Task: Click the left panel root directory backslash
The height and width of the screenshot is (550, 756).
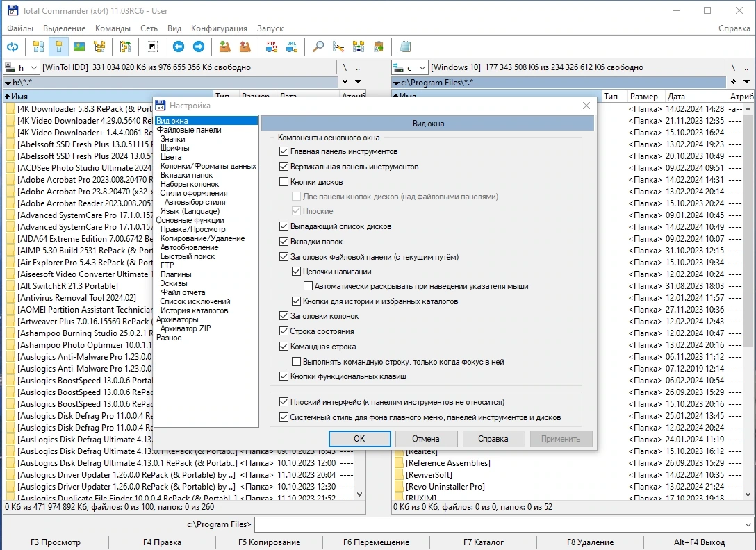Action: [x=345, y=67]
